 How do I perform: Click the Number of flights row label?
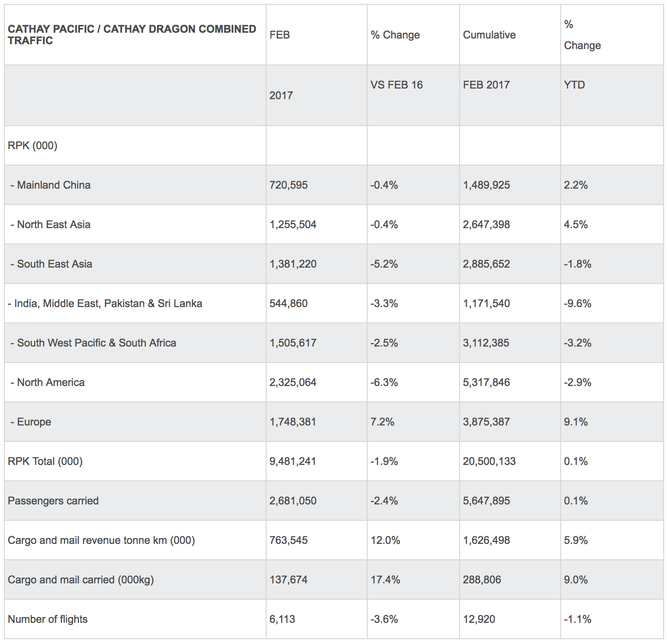[48, 619]
